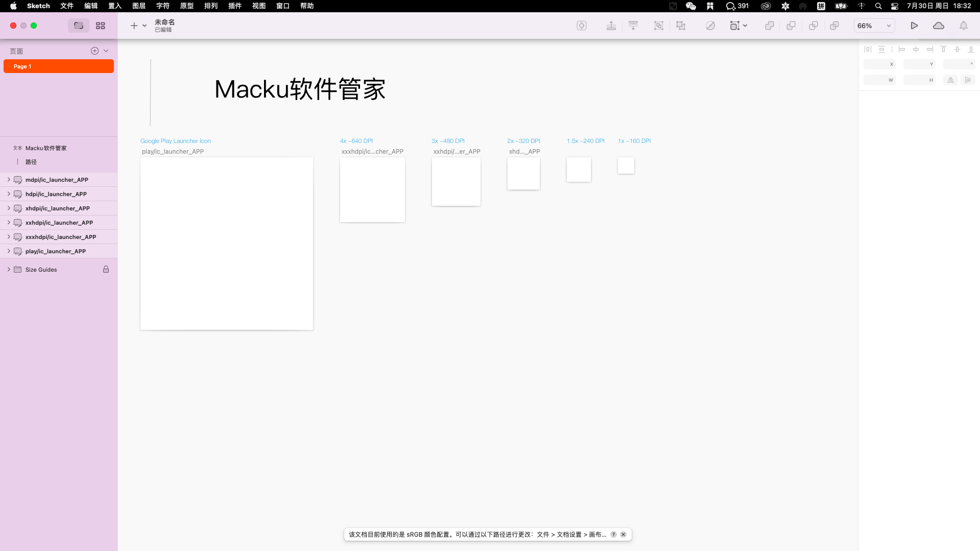Open the Sketch application menu
This screenshot has height=551, width=980.
(x=38, y=6)
